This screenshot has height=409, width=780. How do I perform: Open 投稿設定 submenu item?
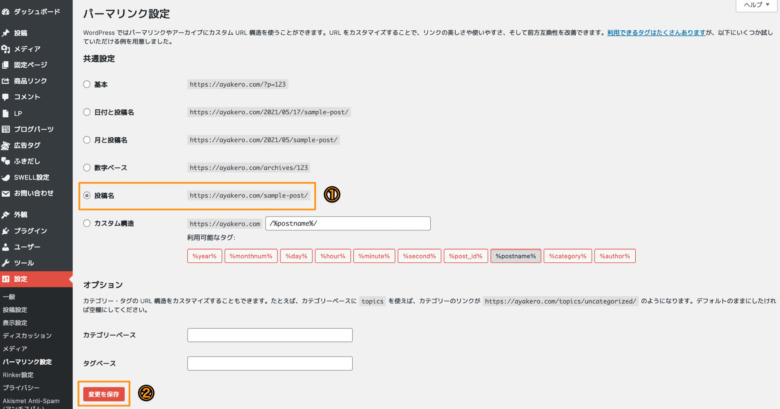click(x=15, y=309)
